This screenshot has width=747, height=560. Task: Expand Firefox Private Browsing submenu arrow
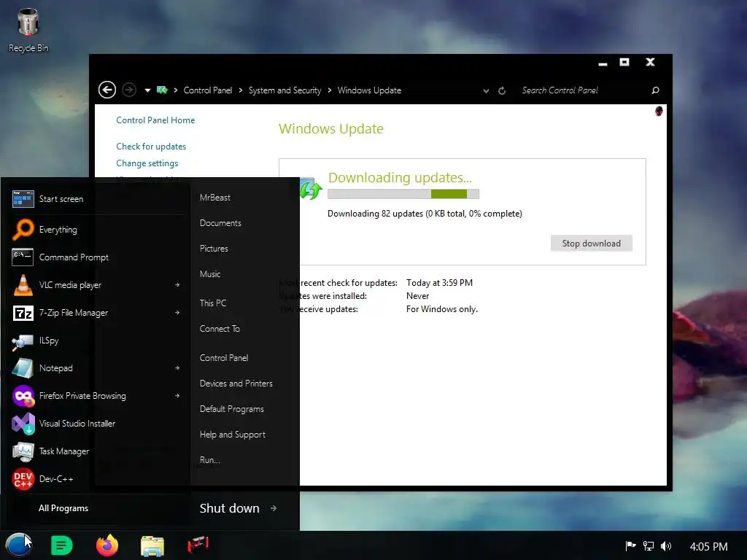[x=177, y=396]
